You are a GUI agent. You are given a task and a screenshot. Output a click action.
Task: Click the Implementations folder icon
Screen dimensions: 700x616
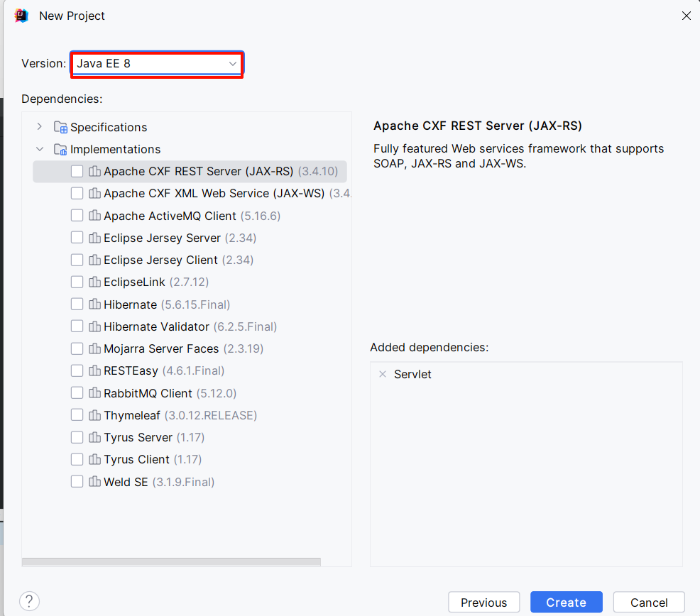pos(60,149)
